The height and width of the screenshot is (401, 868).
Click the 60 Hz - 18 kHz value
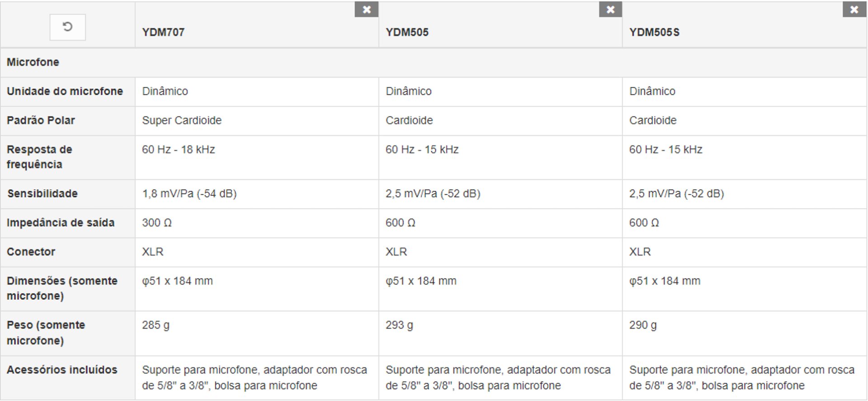(179, 149)
